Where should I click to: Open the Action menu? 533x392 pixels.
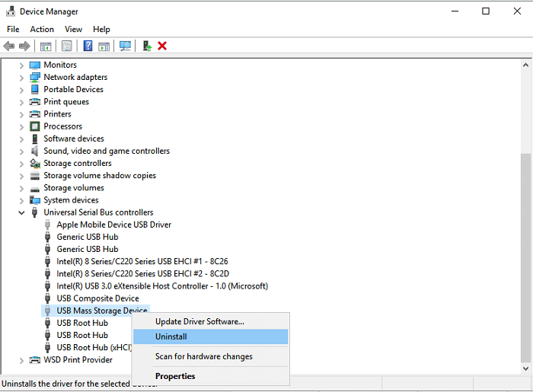click(42, 29)
